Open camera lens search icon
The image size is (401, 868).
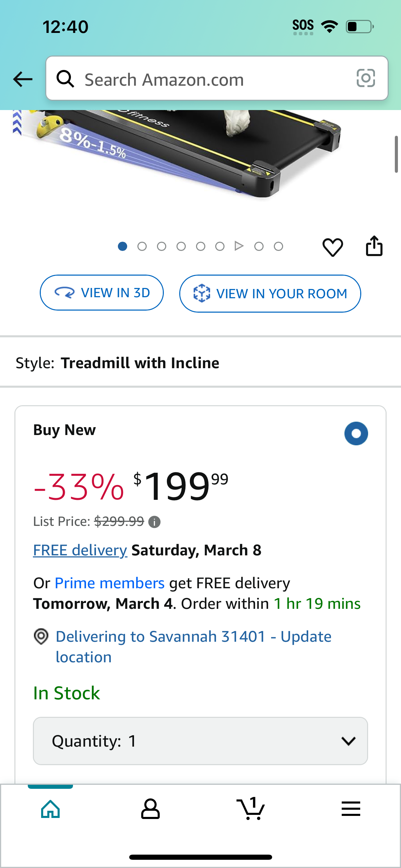tap(366, 78)
